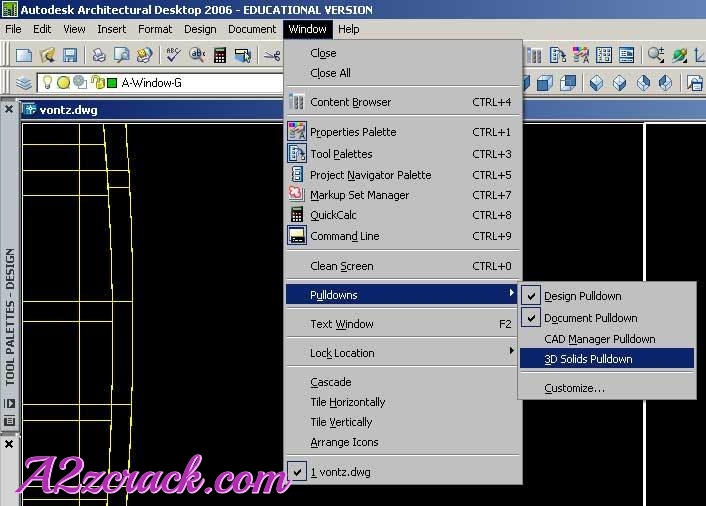
Task: Click the Plot Preview magnifier icon
Action: pos(122,55)
